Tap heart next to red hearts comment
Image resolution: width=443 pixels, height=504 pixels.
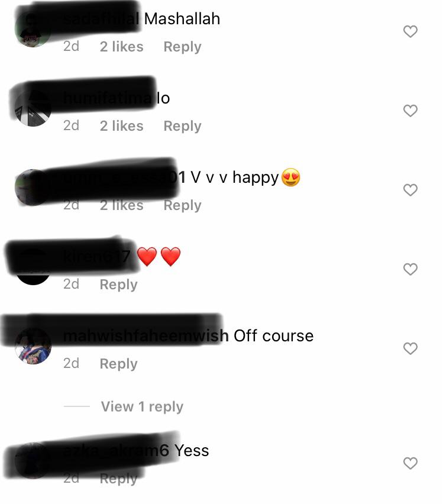pyautogui.click(x=410, y=269)
